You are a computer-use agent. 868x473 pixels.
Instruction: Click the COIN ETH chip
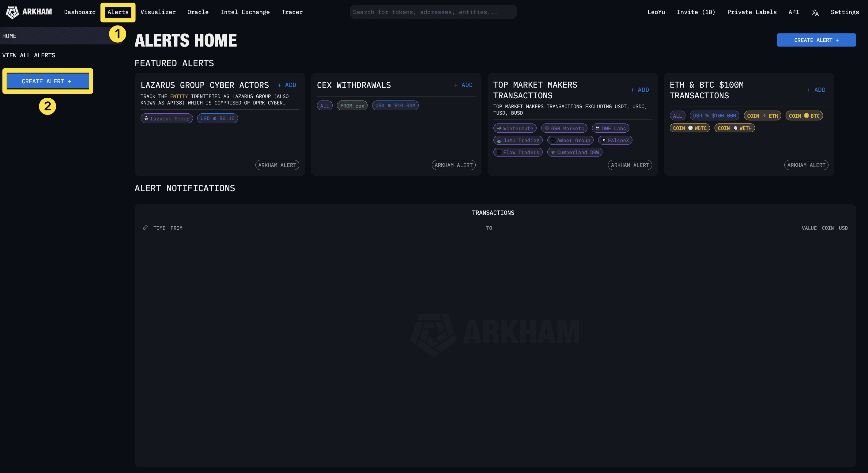coord(762,115)
